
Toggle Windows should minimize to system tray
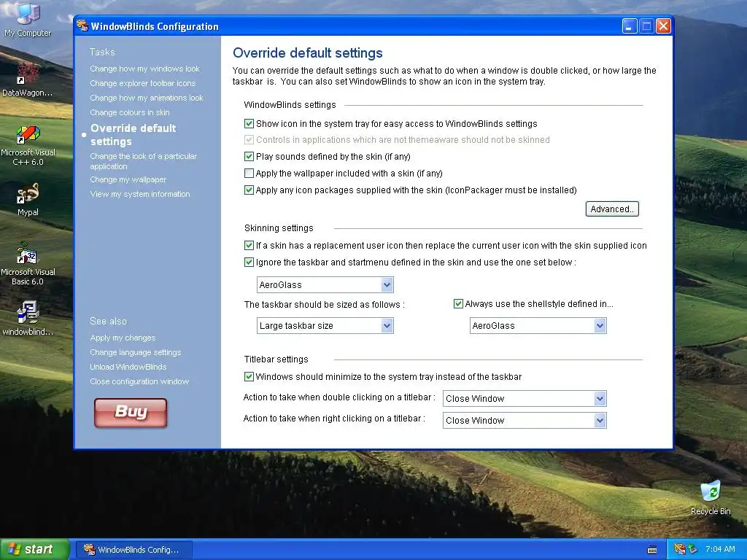coord(249,377)
